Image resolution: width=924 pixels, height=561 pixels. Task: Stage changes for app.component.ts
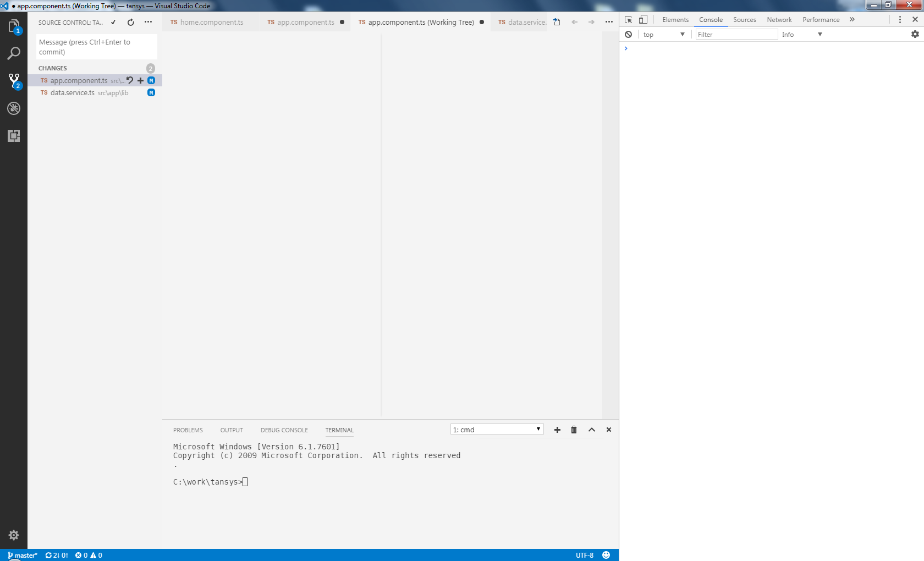pos(140,80)
